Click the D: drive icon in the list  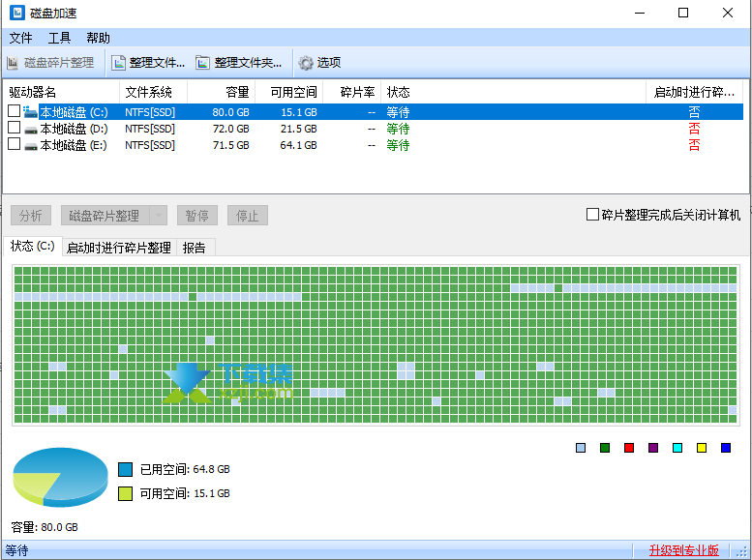tap(31, 130)
